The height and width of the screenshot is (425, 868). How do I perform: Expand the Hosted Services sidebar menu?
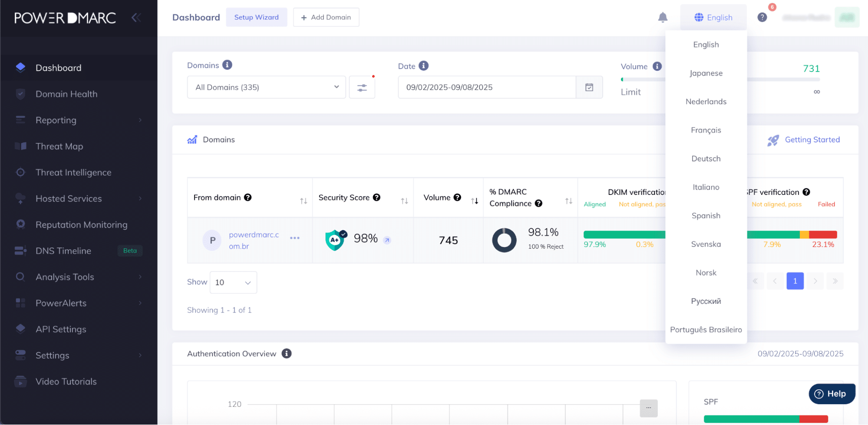79,199
